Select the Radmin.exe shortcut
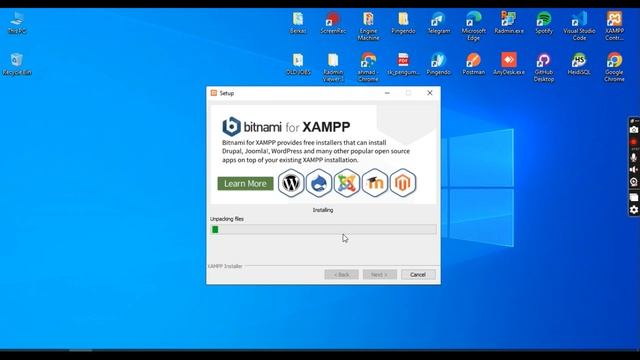Image resolution: width=640 pixels, height=360 pixels. click(x=509, y=23)
